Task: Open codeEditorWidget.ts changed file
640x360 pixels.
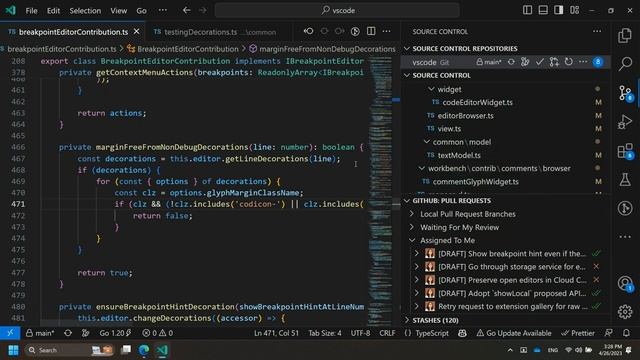Action: tap(477, 102)
